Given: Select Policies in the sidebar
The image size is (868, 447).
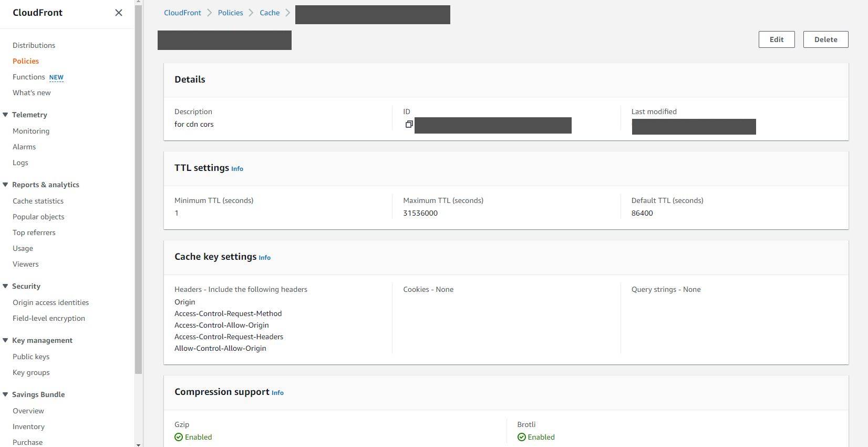Looking at the screenshot, I should 26,61.
